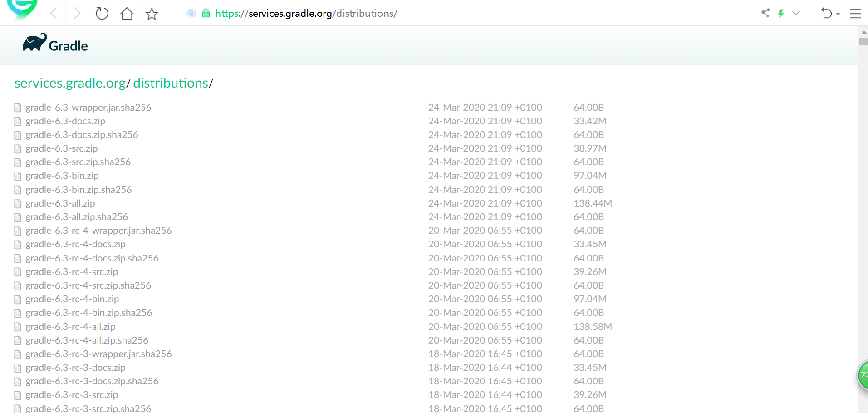This screenshot has height=413, width=868.
Task: Click the blue site info shield icon
Action: [191, 13]
